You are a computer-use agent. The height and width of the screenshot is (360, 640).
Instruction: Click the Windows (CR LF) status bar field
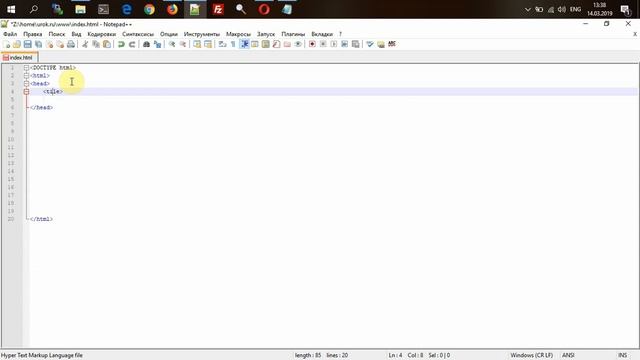531,356
